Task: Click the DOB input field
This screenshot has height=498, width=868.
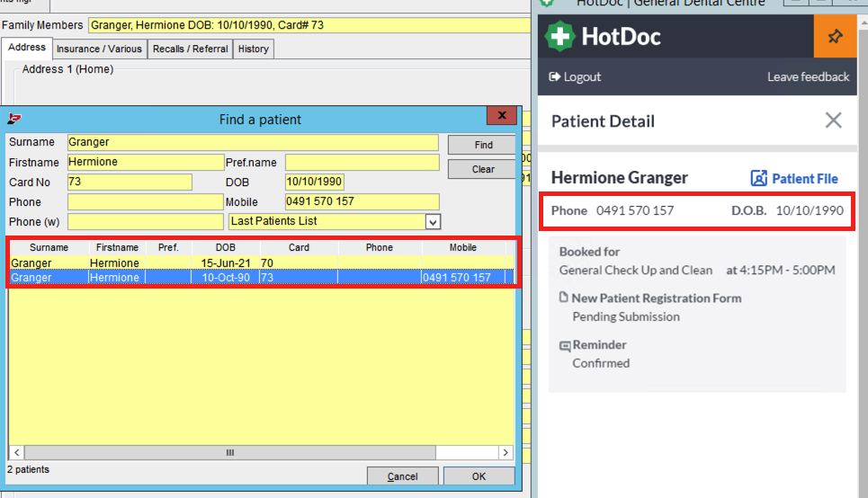Action: pyautogui.click(x=315, y=182)
